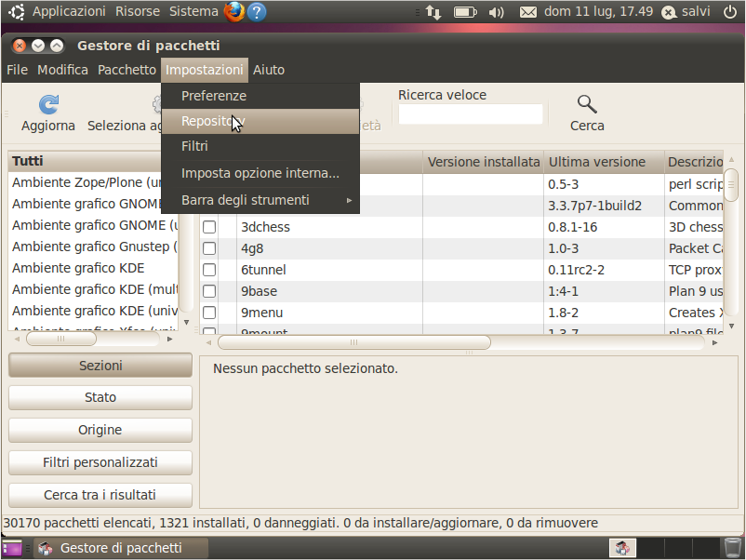Click the down arrow of the package list scrollbar
Screen dimensions: 746x560
click(x=732, y=326)
